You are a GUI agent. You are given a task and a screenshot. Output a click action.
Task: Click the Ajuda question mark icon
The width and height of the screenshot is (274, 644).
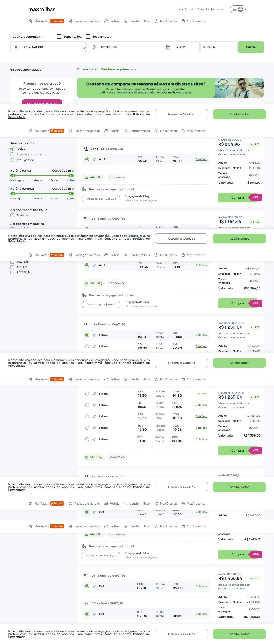click(181, 10)
